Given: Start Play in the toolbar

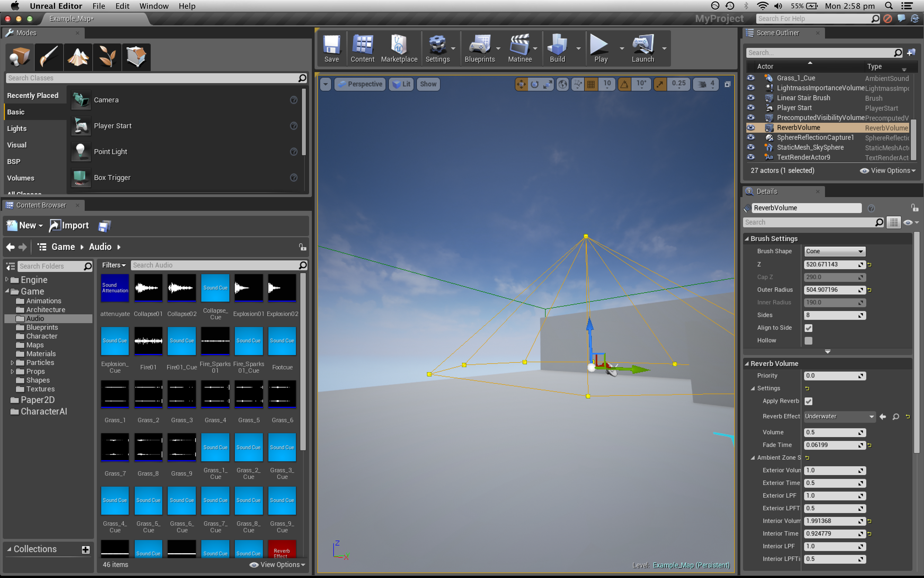Looking at the screenshot, I should click(x=601, y=48).
